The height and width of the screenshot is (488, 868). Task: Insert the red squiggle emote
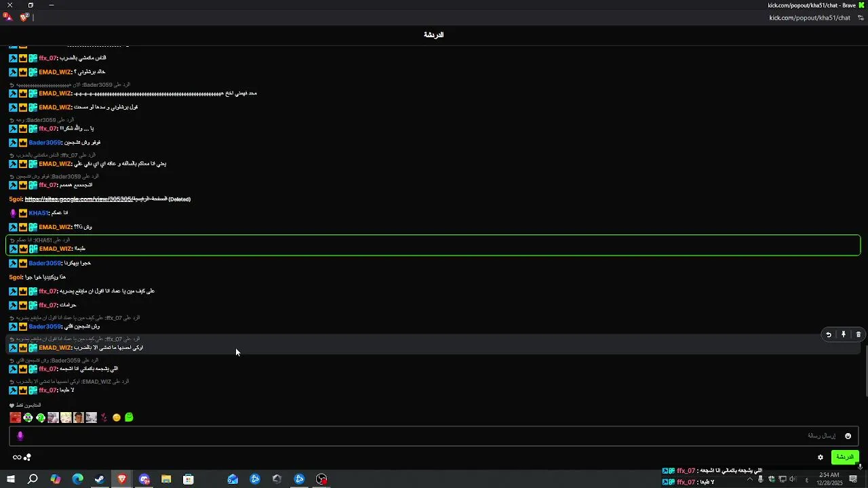click(x=104, y=418)
